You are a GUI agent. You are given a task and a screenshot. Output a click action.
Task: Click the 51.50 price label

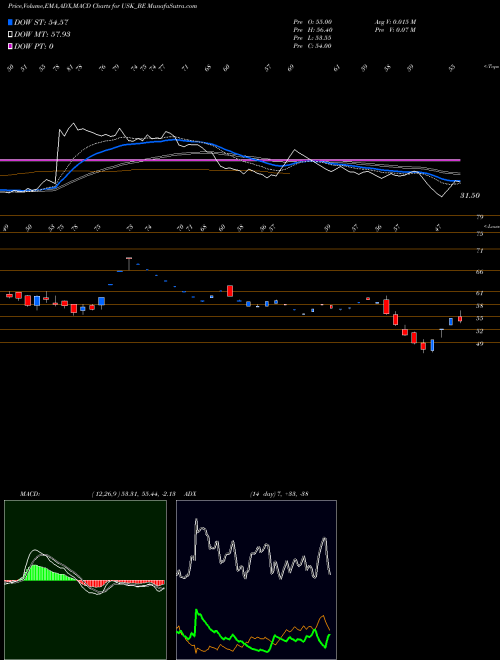(470, 195)
